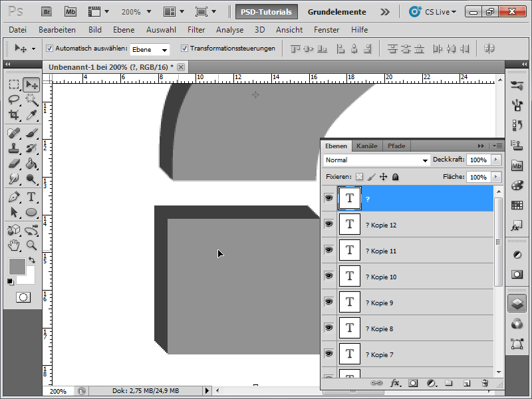The width and height of the screenshot is (532, 399).
Task: Select the 3D Object Rotate tool
Action: (x=14, y=230)
